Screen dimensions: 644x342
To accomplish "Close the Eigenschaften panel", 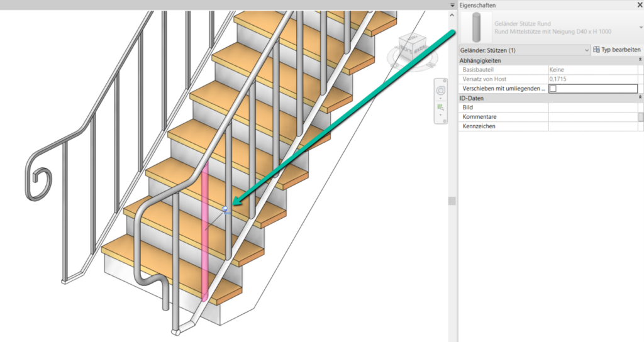I will click(639, 5).
